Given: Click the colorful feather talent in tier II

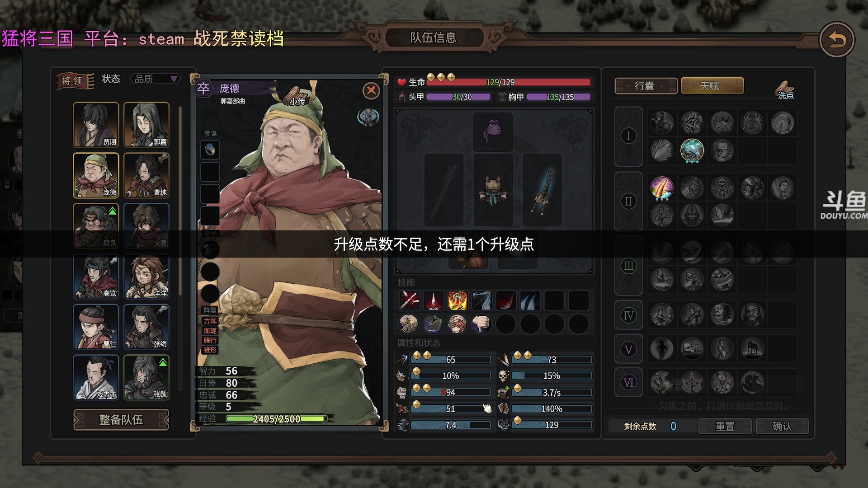Looking at the screenshot, I should 662,188.
